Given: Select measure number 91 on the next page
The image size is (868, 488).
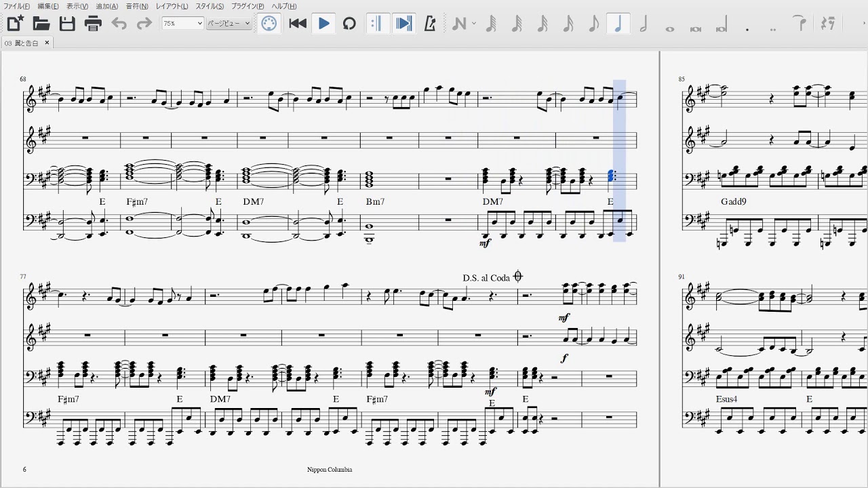Looking at the screenshot, I should (682, 277).
